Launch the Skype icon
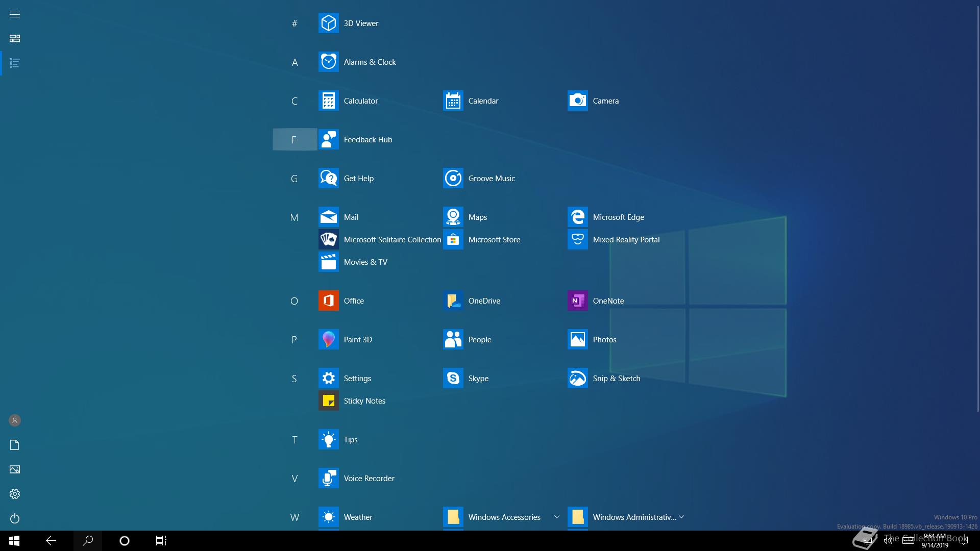 (453, 378)
